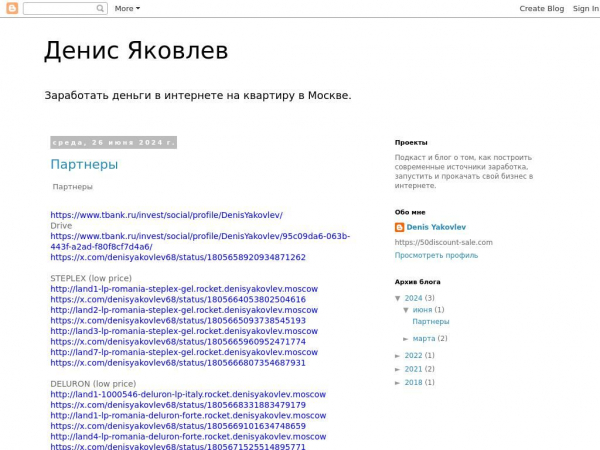
Task: Open the 2018 archive link
Action: pyautogui.click(x=413, y=383)
